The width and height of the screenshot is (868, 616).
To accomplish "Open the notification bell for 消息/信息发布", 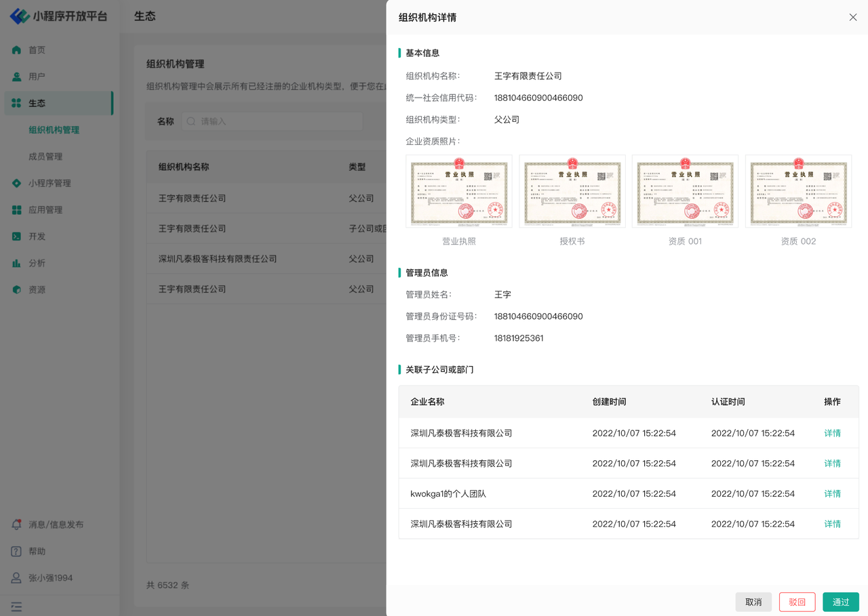I will click(17, 525).
